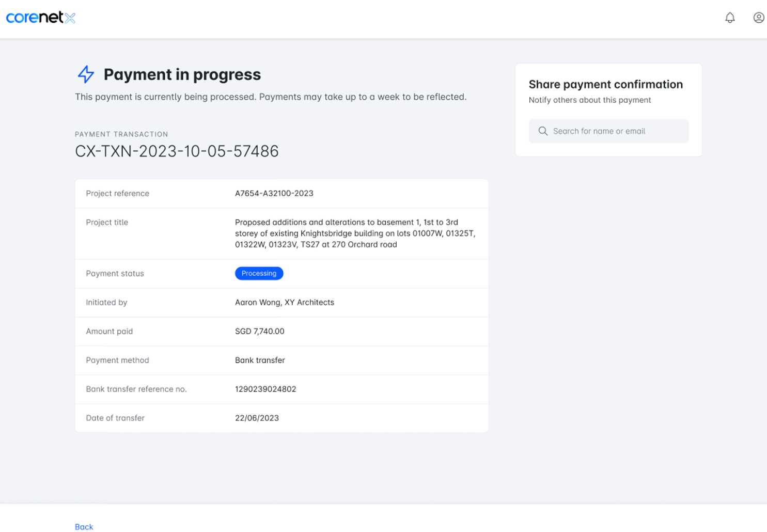
Task: Click the blue Processing status badge
Action: (x=259, y=273)
